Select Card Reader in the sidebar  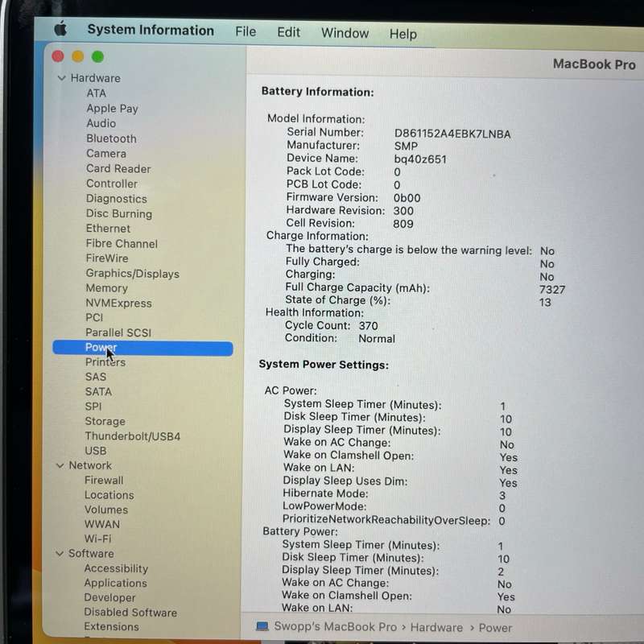click(x=118, y=169)
